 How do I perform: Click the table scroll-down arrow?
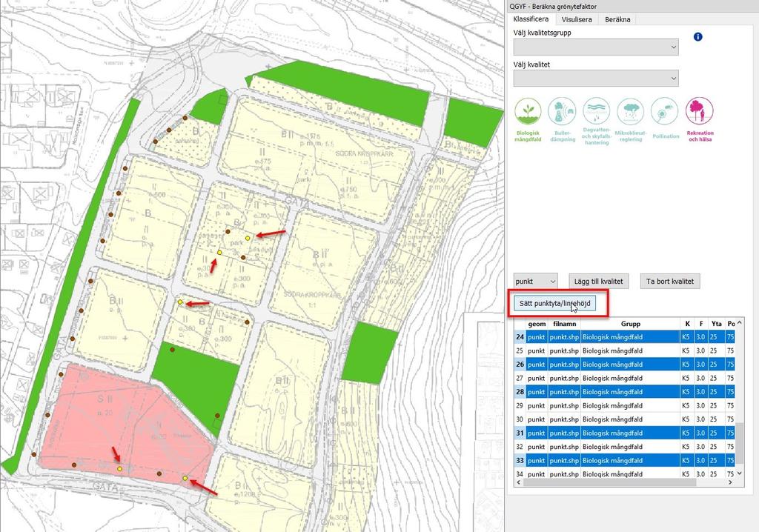pyautogui.click(x=739, y=474)
